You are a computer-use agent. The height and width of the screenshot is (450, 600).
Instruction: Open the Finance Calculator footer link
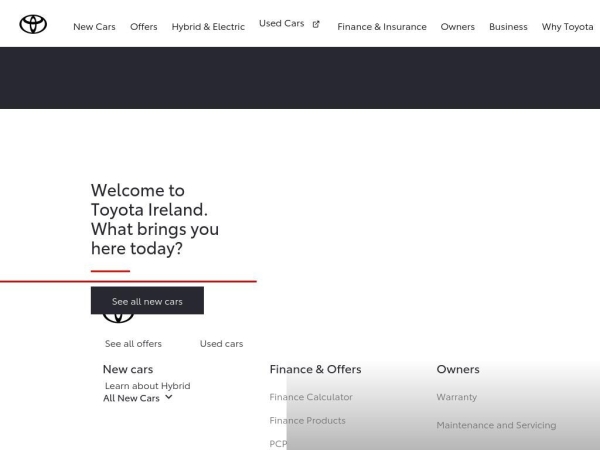click(311, 397)
